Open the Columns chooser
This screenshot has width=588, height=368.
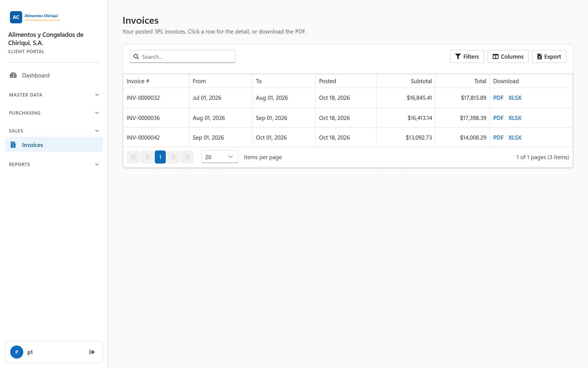[508, 56]
